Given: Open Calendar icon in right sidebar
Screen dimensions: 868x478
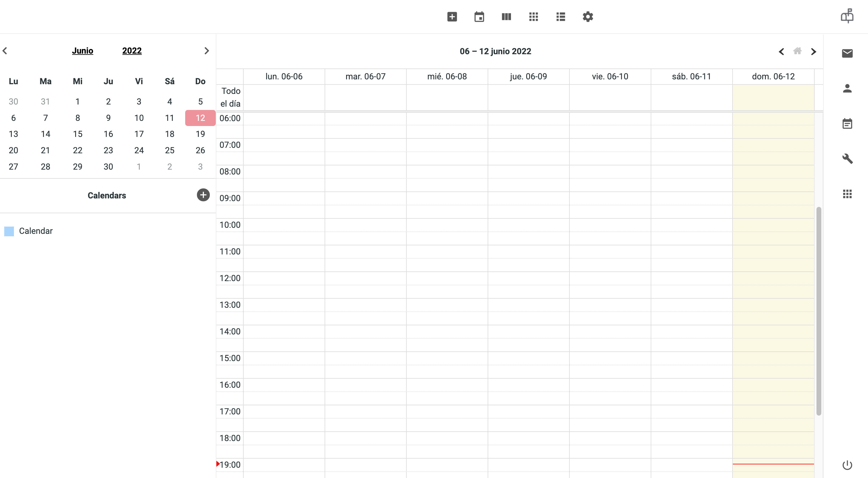Looking at the screenshot, I should tap(847, 123).
